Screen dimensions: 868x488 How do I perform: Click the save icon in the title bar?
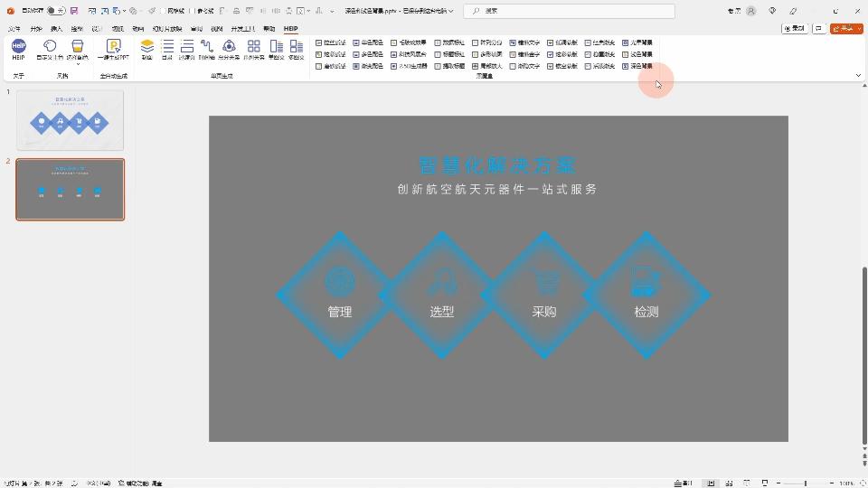(74, 11)
